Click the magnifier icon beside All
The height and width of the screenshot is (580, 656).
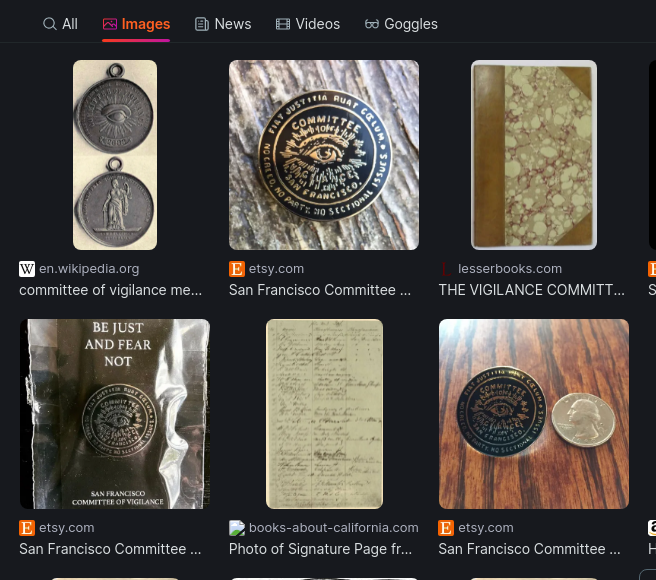[49, 24]
